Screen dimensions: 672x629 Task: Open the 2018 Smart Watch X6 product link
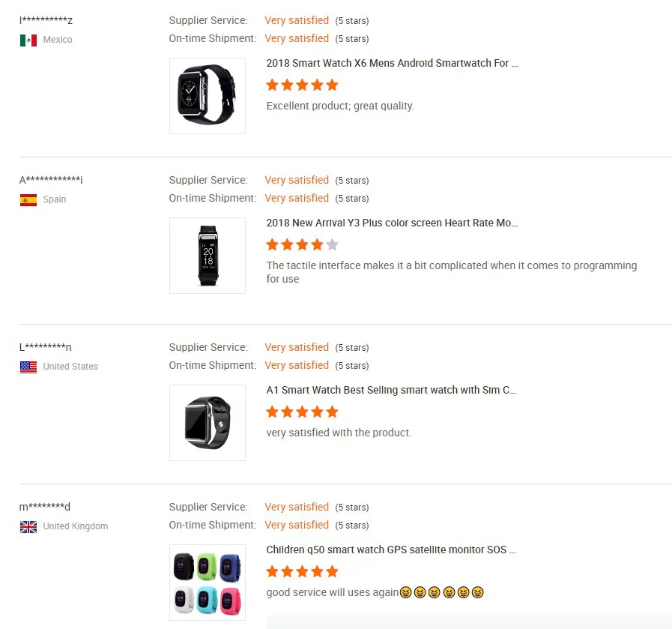point(392,63)
